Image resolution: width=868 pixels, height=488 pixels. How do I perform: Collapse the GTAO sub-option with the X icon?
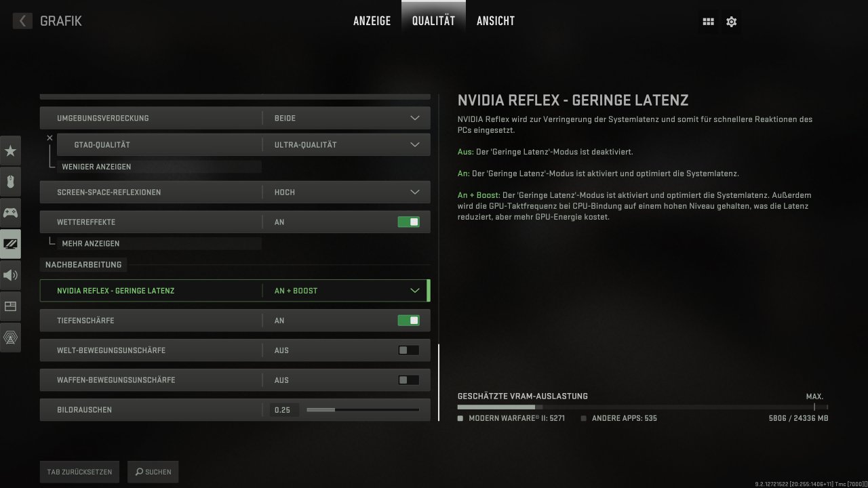(50, 138)
